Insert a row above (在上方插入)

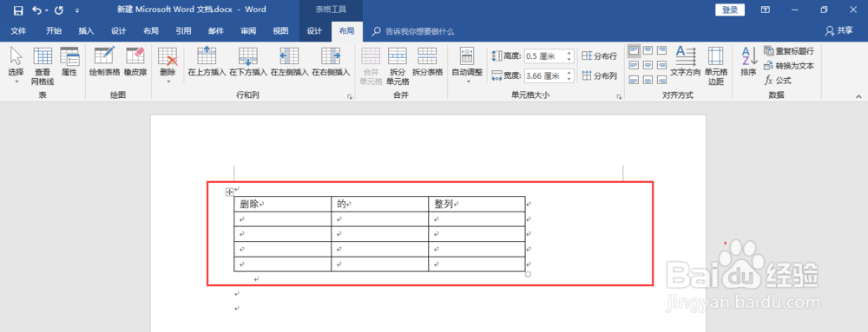[x=207, y=62]
